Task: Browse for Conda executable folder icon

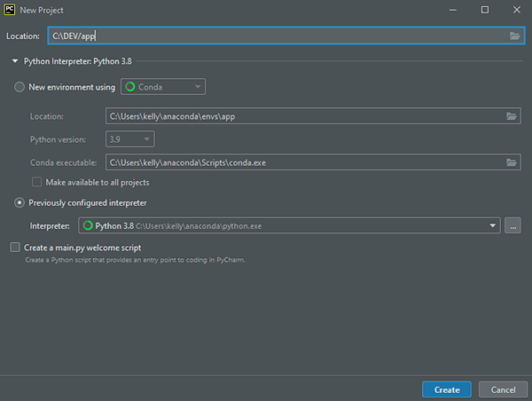Action: click(512, 162)
